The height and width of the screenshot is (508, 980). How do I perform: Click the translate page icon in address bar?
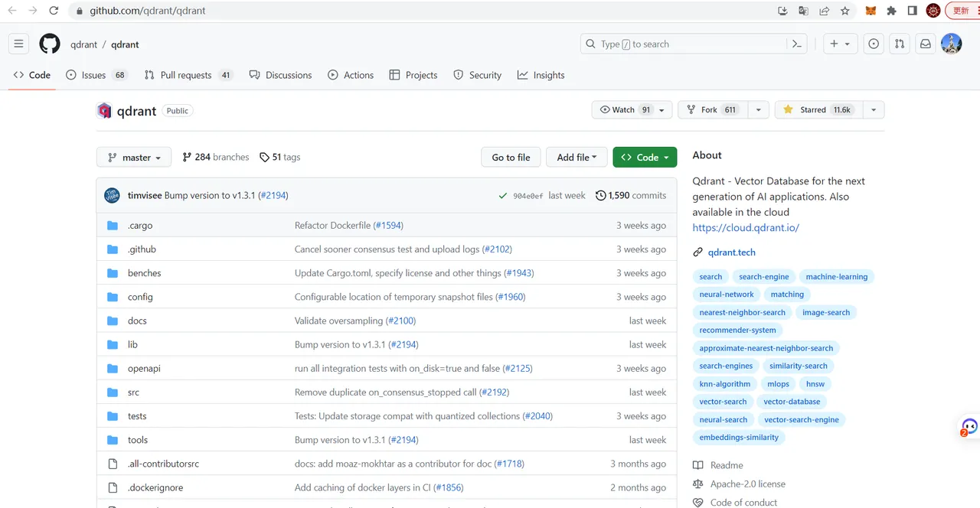point(803,11)
